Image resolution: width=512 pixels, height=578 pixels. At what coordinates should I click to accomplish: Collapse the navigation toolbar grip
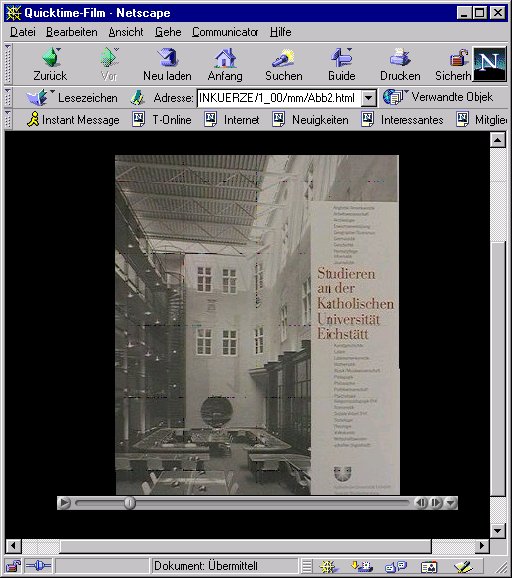pos(8,64)
